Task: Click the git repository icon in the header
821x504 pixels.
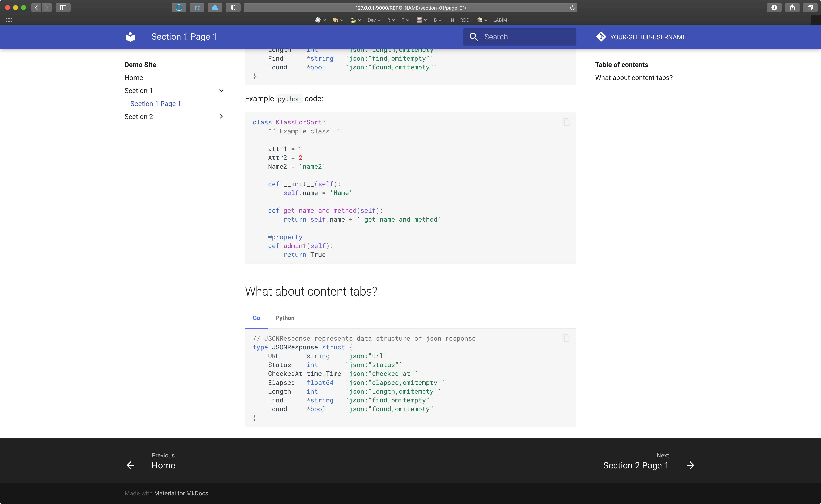Action: [601, 37]
